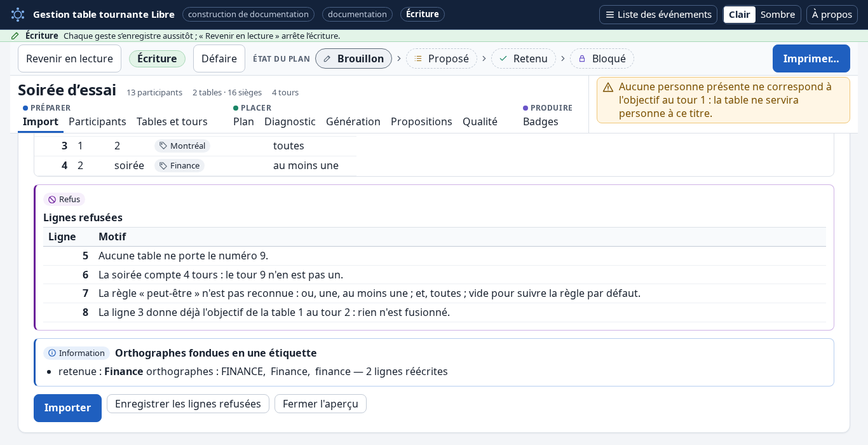Viewport: 868px width, 445px height.
Task: Click the Importer button
Action: click(67, 408)
